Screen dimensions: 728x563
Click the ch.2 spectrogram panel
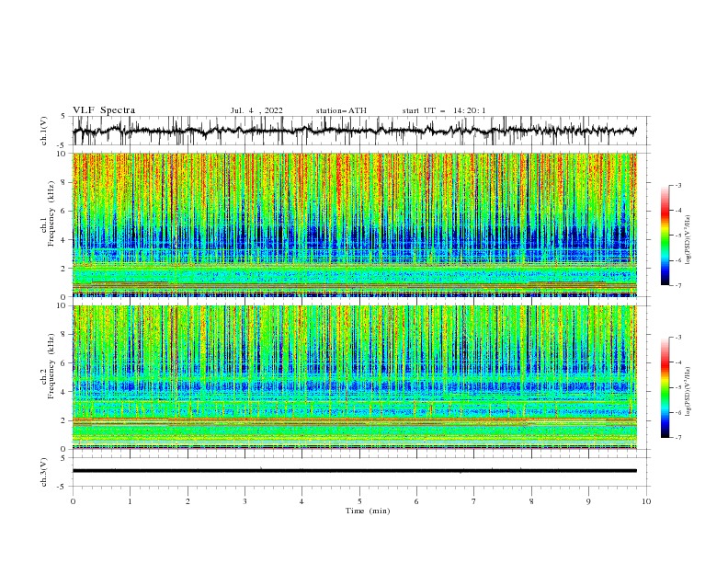coord(355,377)
